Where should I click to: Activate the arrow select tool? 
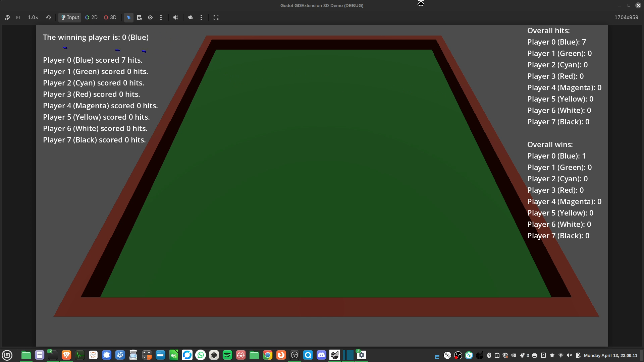click(129, 17)
